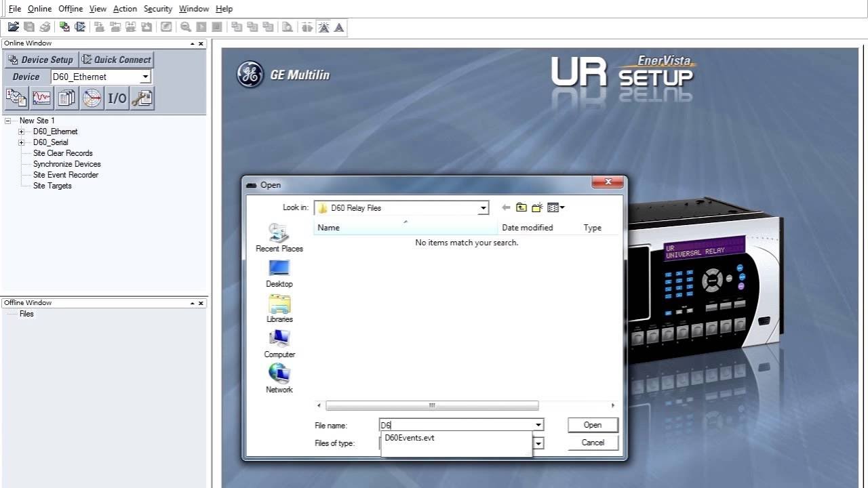The width and height of the screenshot is (868, 488).
Task: Click the file list right scroll arrow
Action: coord(613,405)
